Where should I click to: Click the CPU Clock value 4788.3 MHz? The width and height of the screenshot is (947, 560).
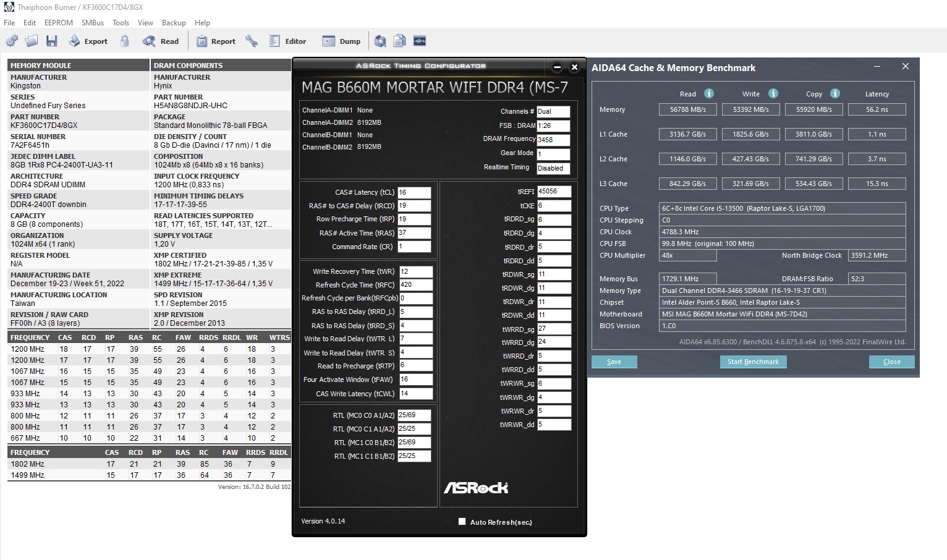[x=783, y=232]
